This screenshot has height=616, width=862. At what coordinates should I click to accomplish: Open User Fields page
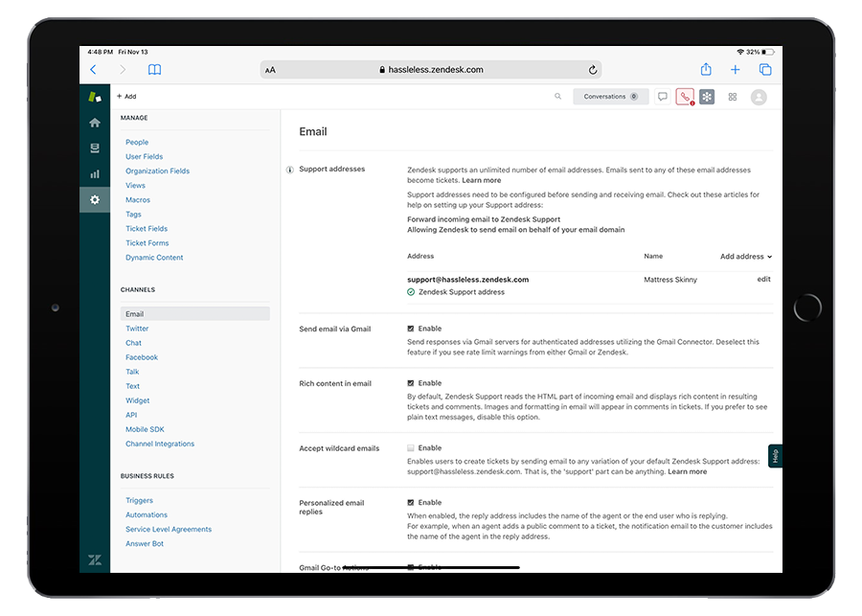(144, 156)
